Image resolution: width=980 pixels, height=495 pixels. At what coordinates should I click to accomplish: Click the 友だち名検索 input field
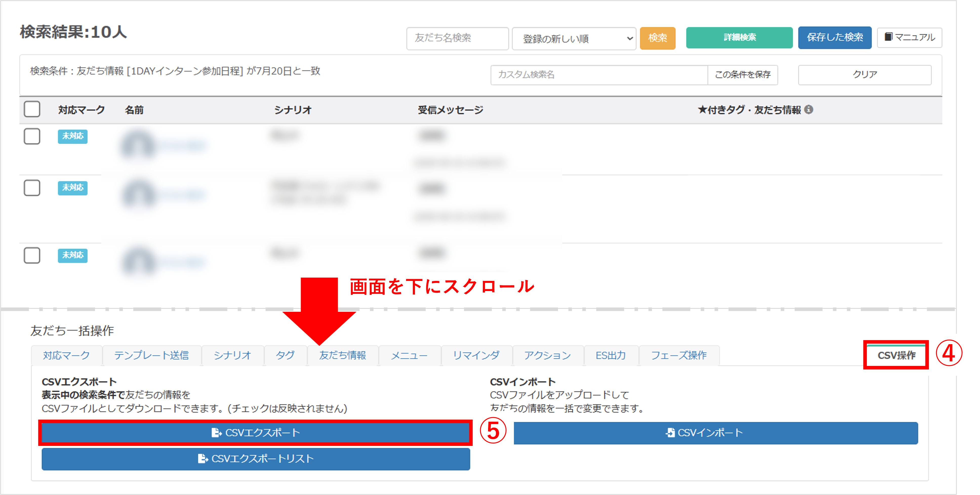pos(457,38)
